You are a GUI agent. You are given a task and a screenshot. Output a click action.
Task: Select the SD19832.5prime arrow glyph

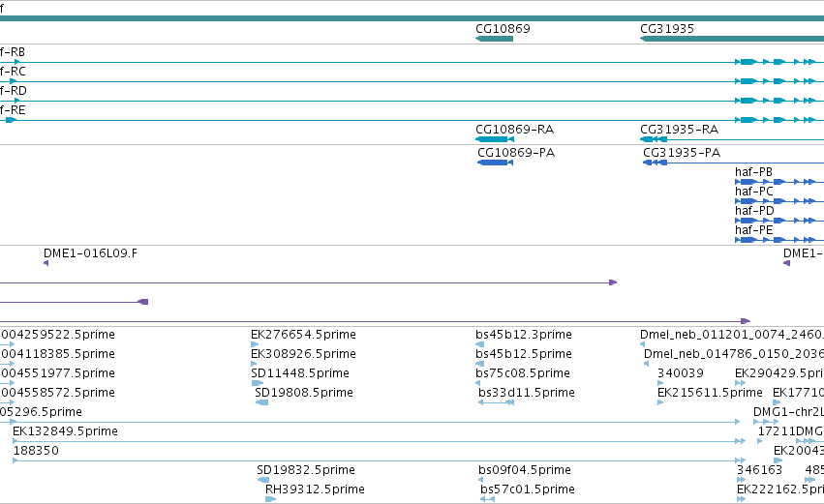point(263,480)
